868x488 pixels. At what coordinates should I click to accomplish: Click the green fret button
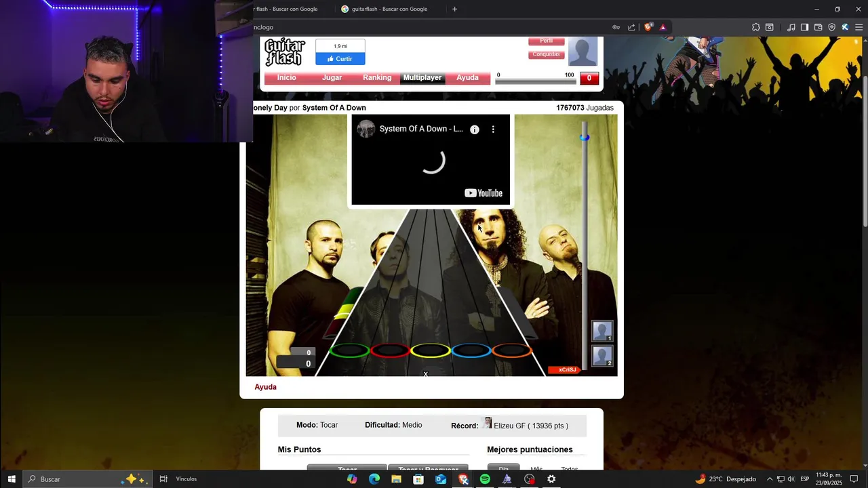point(349,350)
